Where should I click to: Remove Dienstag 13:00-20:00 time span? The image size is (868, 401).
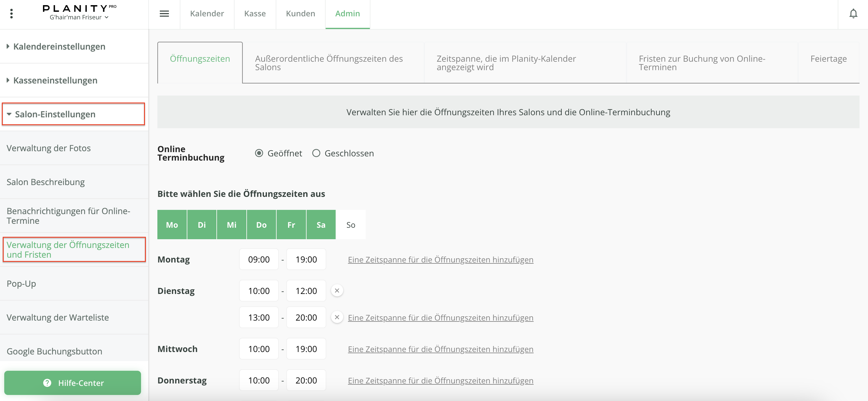[x=337, y=317]
